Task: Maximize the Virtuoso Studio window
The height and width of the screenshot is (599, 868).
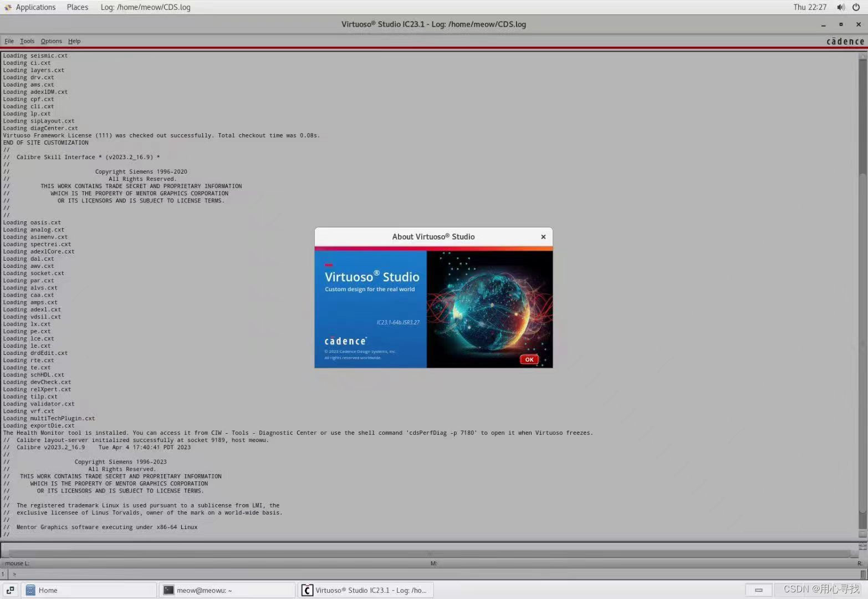Action: (841, 24)
